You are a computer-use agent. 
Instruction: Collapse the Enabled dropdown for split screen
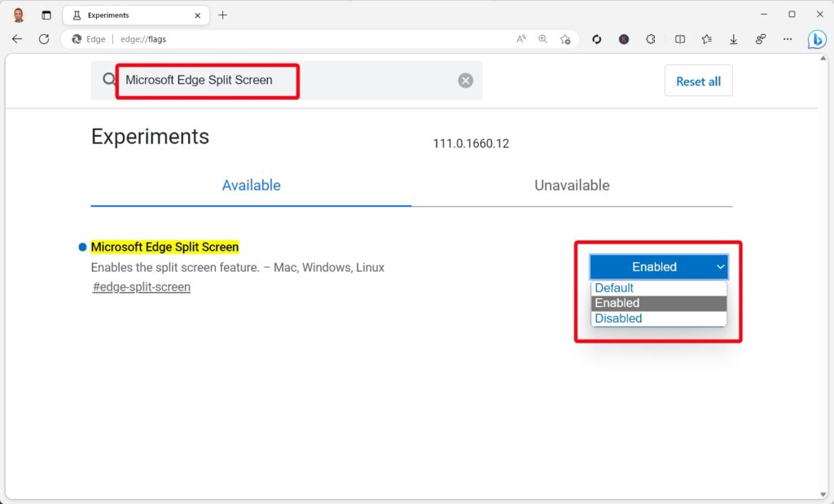pyautogui.click(x=658, y=267)
